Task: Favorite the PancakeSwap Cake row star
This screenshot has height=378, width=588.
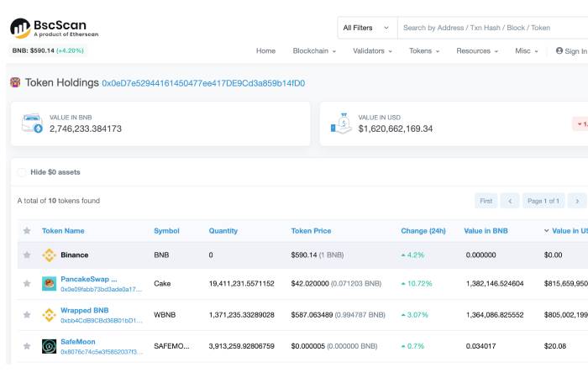Action: coord(27,284)
